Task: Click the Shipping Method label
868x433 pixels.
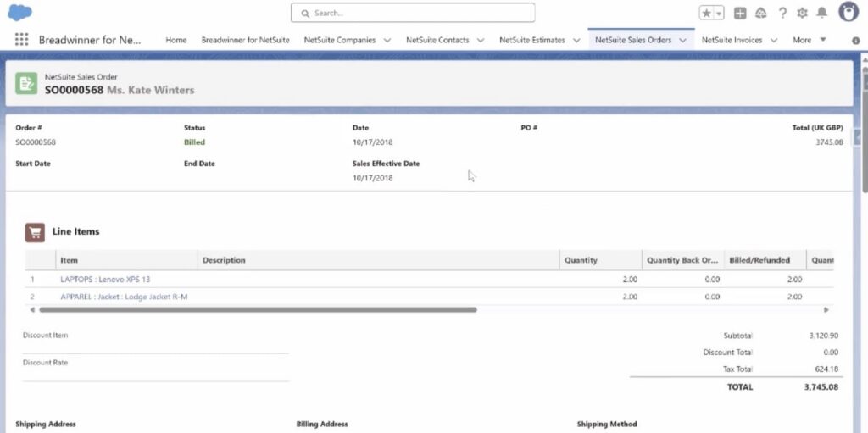Action: (x=607, y=425)
